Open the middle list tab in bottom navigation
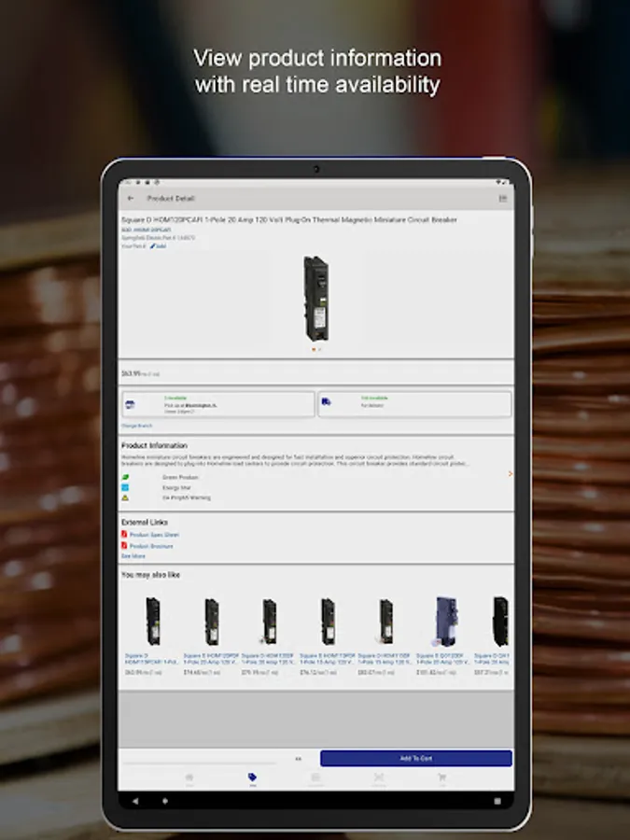 click(315, 779)
